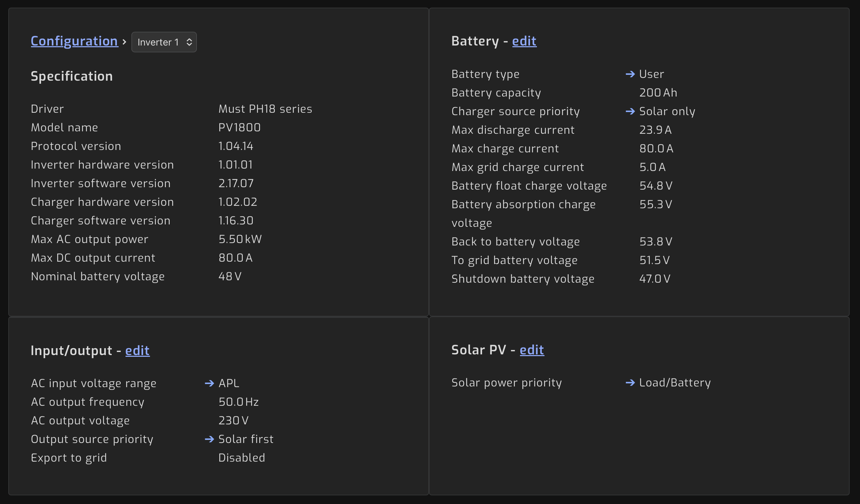860x504 pixels.
Task: Click the arrow icon beside APL value
Action: click(209, 383)
